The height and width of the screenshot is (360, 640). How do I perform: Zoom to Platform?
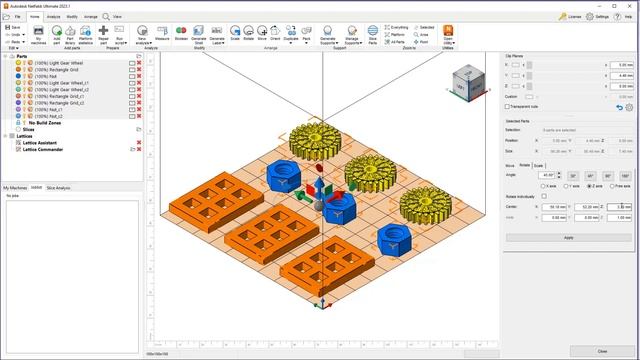[395, 35]
